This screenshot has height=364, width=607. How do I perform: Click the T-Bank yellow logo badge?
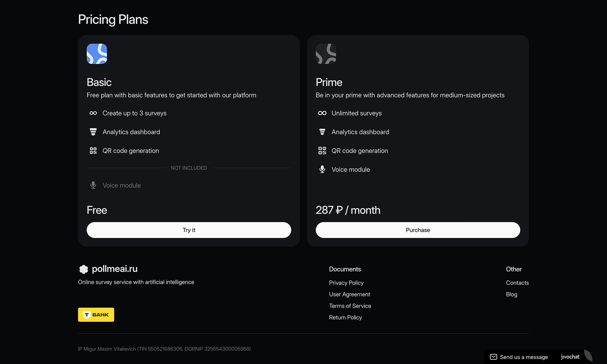96,315
